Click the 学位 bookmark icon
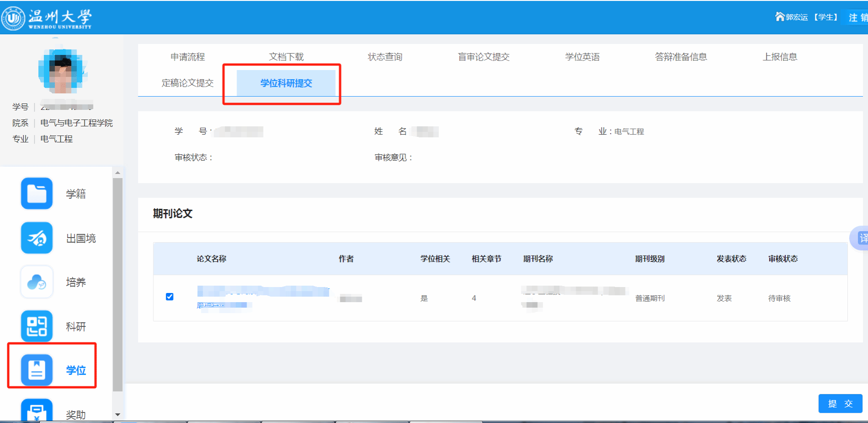 click(x=37, y=370)
